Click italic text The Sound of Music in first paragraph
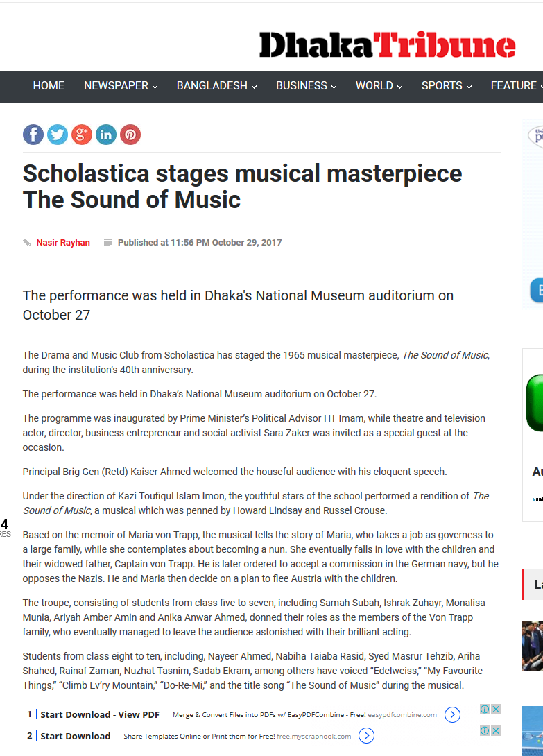543x756 pixels. pyautogui.click(x=446, y=355)
